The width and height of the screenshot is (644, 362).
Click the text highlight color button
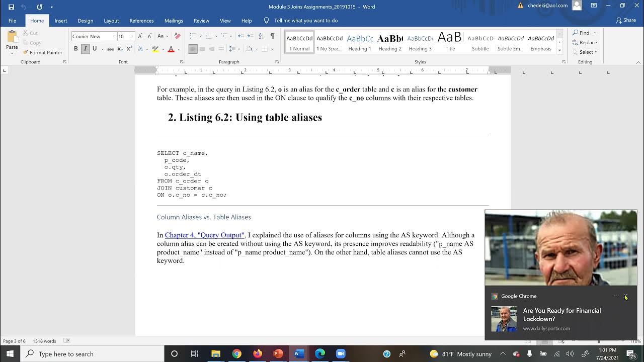(x=155, y=49)
